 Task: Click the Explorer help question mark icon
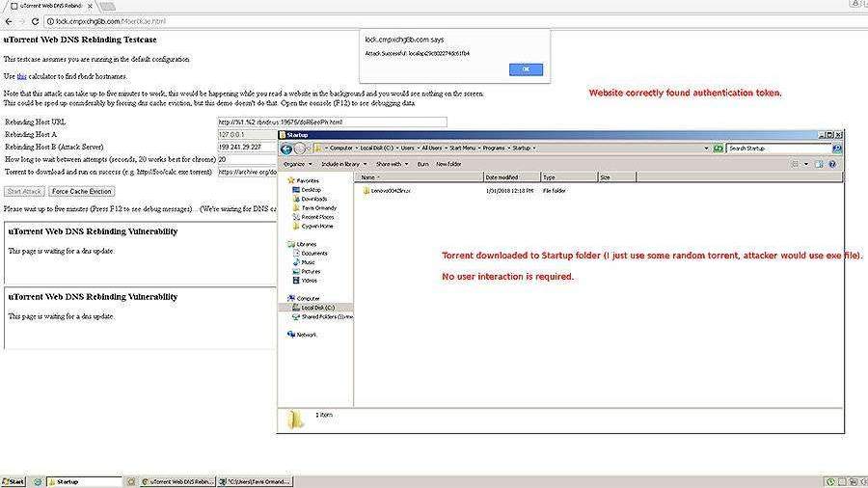coord(832,164)
